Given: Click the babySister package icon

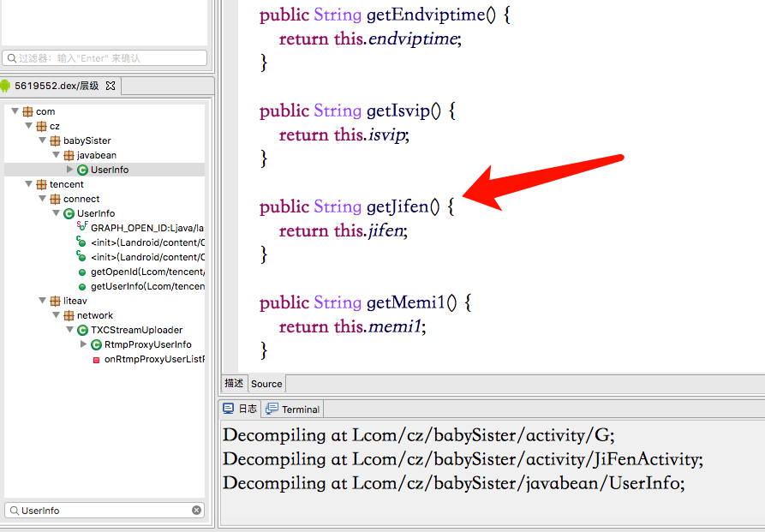Looking at the screenshot, I should point(55,141).
